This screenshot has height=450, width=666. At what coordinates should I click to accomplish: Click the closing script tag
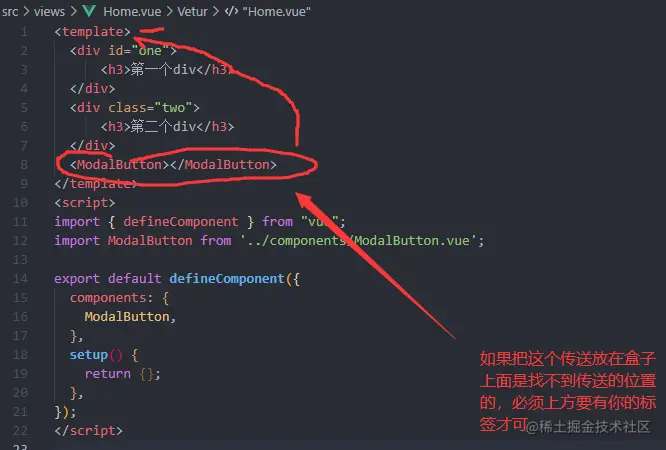point(88,431)
